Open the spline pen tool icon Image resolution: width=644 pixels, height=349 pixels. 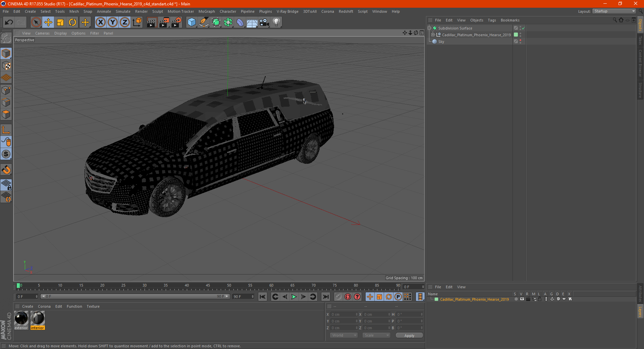tap(204, 22)
